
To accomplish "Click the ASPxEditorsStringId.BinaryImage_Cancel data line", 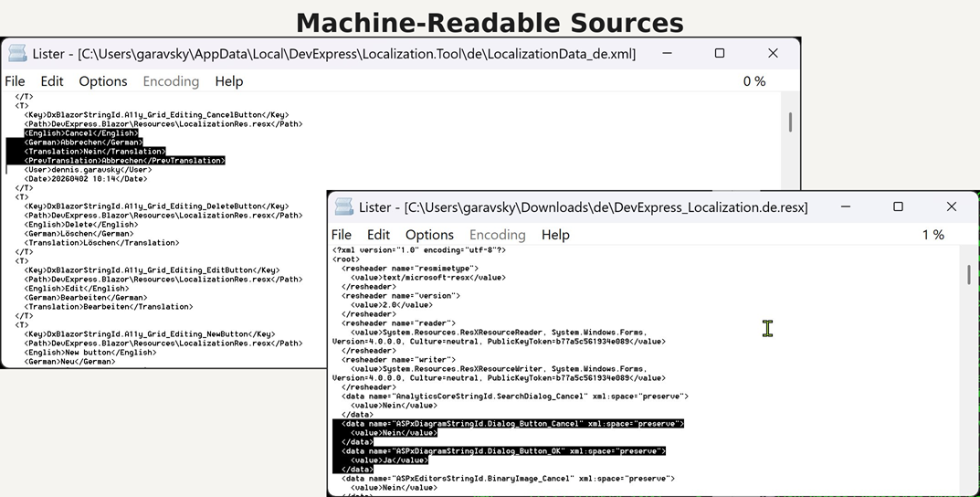I will coord(508,479).
